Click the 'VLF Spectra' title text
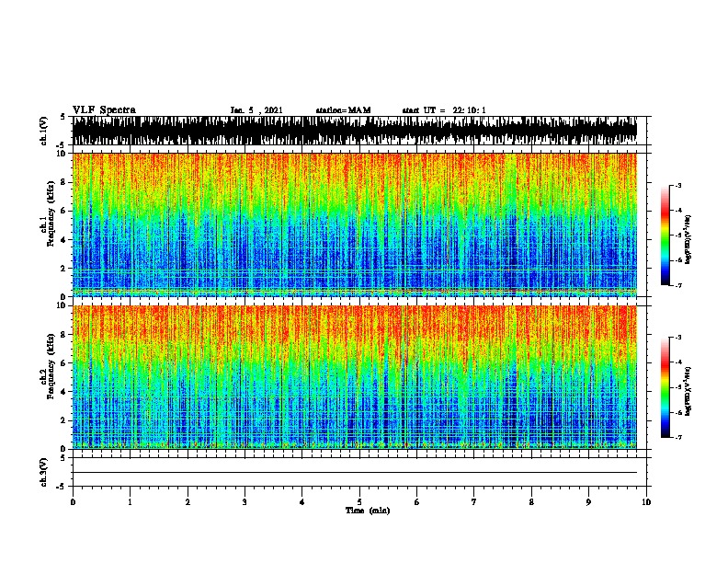The height and width of the screenshot is (563, 728). tap(104, 109)
